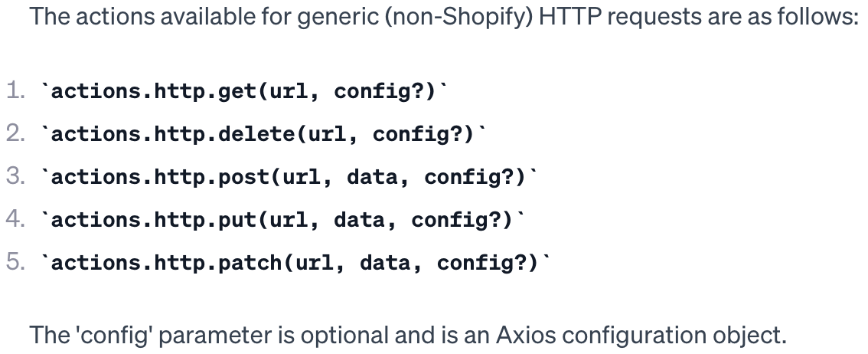Click list number 4 marker
868x354 pixels.
coord(15,219)
